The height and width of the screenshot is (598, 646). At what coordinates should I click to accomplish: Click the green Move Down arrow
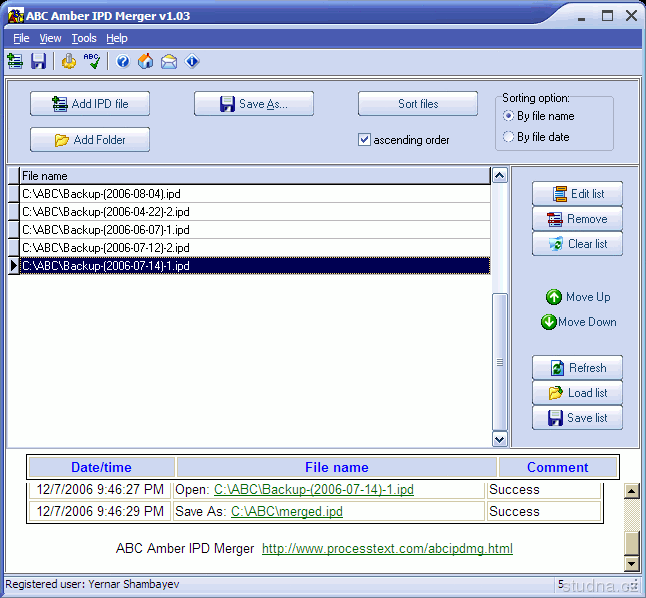point(549,322)
